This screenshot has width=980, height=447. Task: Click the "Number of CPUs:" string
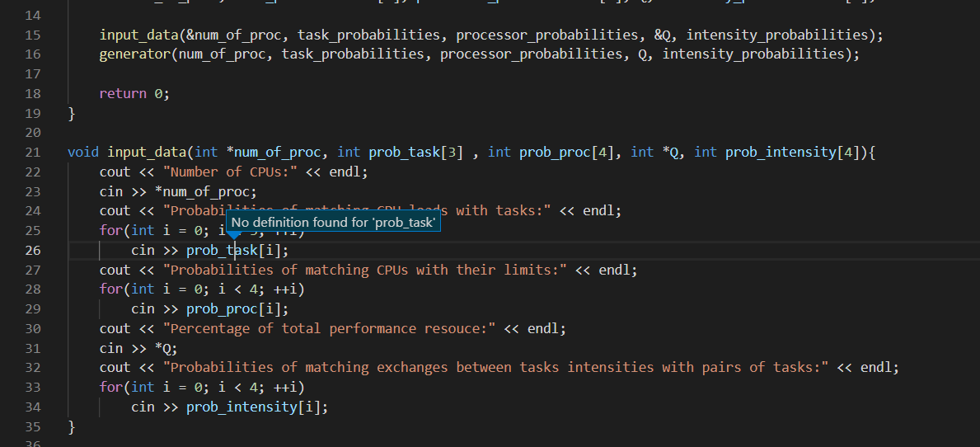[230, 172]
